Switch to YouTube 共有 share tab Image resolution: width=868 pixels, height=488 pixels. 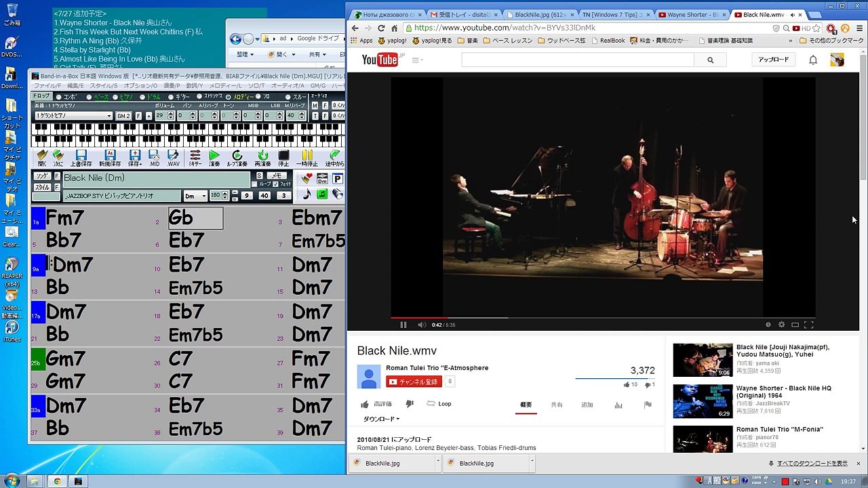(556, 405)
